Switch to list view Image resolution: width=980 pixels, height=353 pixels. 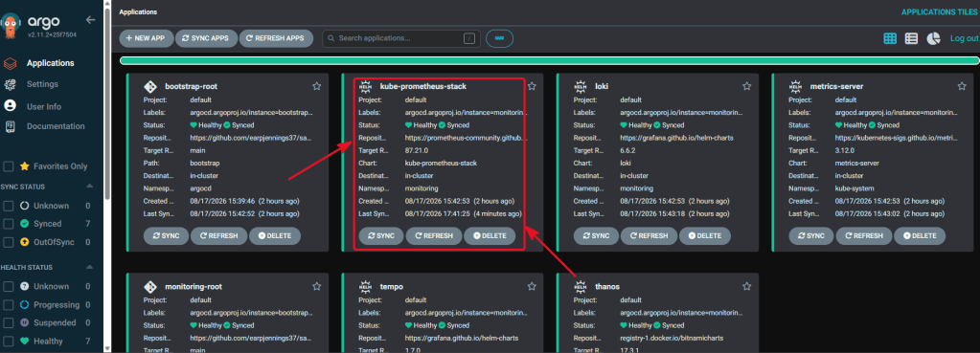(911, 38)
